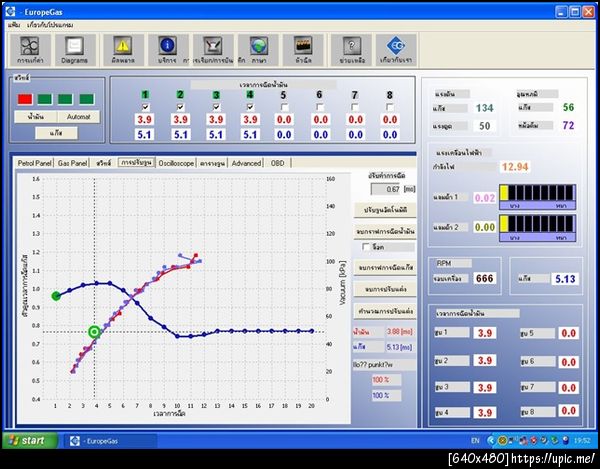Click the delete petrol injection graph button

point(385,231)
